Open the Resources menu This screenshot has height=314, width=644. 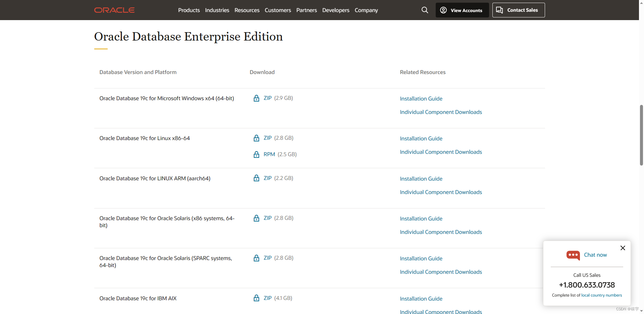pos(247,10)
